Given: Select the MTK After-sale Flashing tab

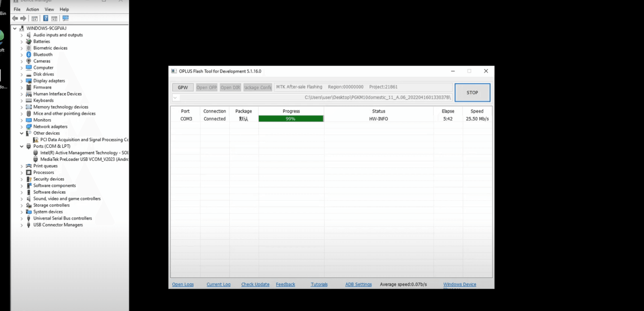Looking at the screenshot, I should click(298, 86).
